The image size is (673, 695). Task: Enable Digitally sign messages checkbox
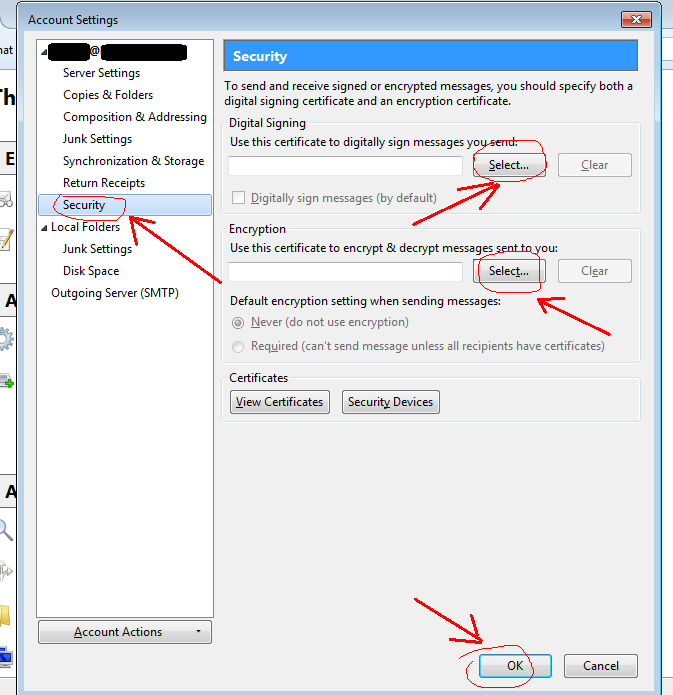point(238,198)
